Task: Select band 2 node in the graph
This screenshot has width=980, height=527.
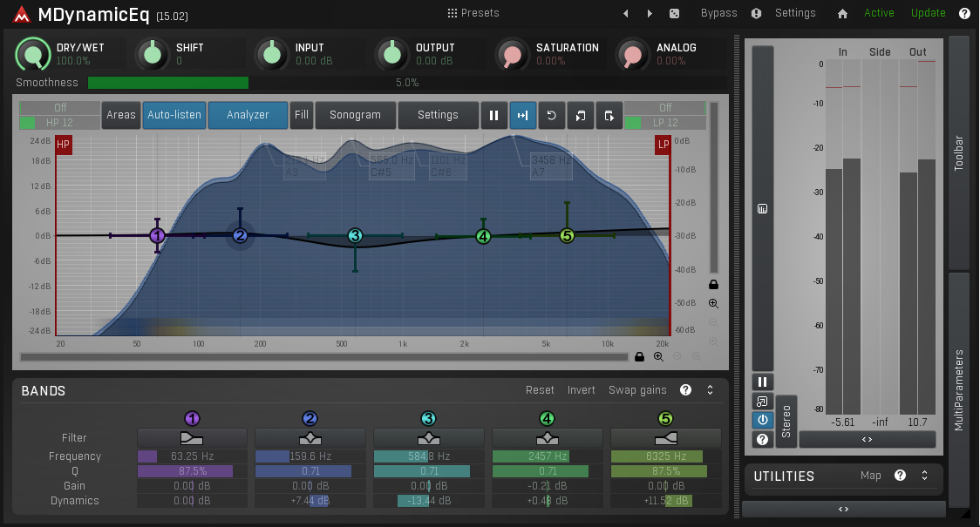Action: click(240, 235)
